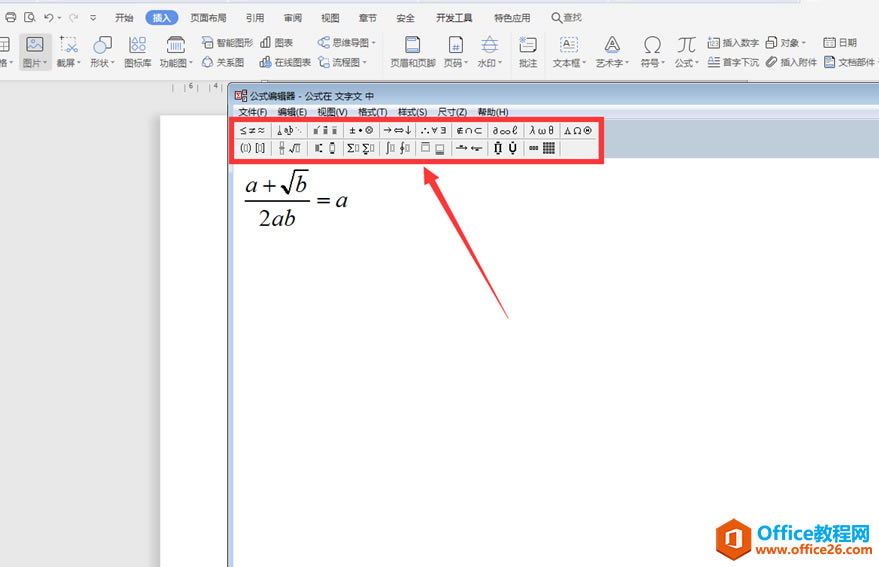Open Header and Footer (页眉和页脚)
Screen dimensions: 879x567
coord(413,52)
